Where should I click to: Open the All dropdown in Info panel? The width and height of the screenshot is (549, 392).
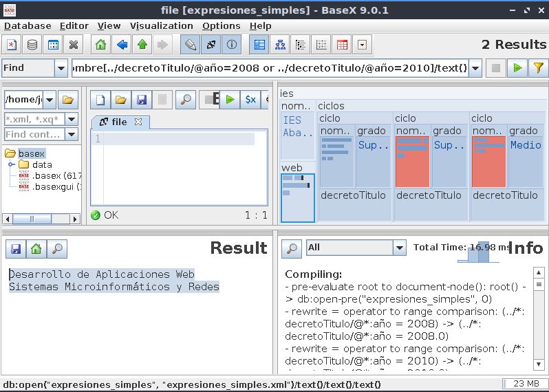pos(399,248)
